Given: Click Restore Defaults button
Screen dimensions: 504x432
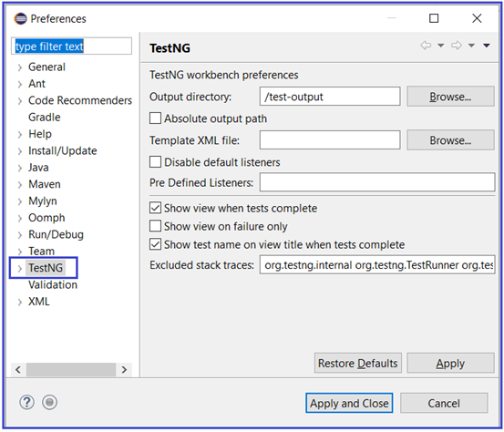Looking at the screenshot, I should pyautogui.click(x=358, y=364).
